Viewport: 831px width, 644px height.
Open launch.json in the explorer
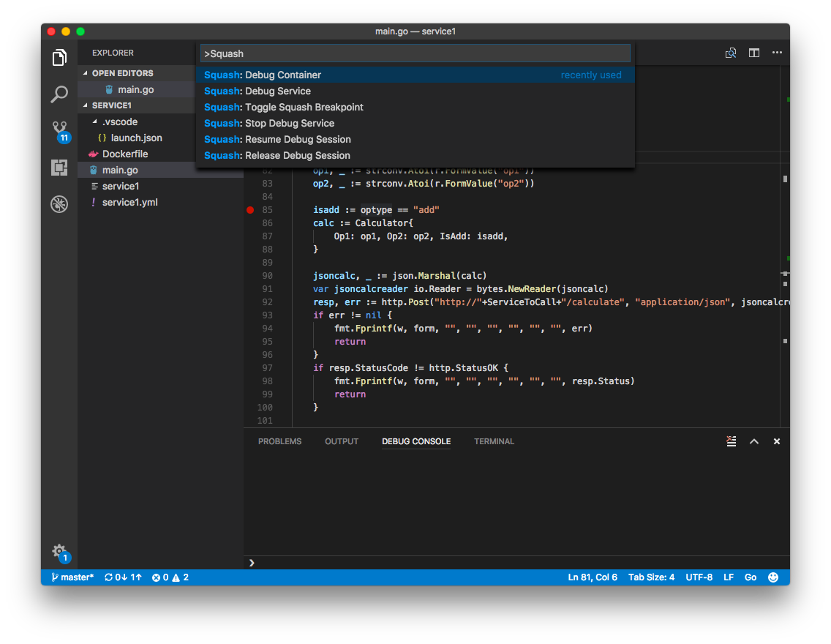point(136,138)
